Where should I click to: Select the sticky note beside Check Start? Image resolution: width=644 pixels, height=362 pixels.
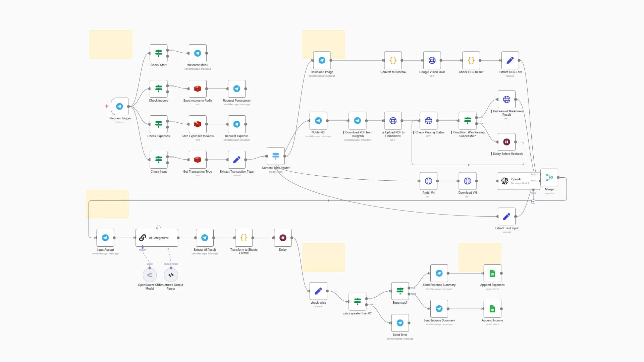111,44
